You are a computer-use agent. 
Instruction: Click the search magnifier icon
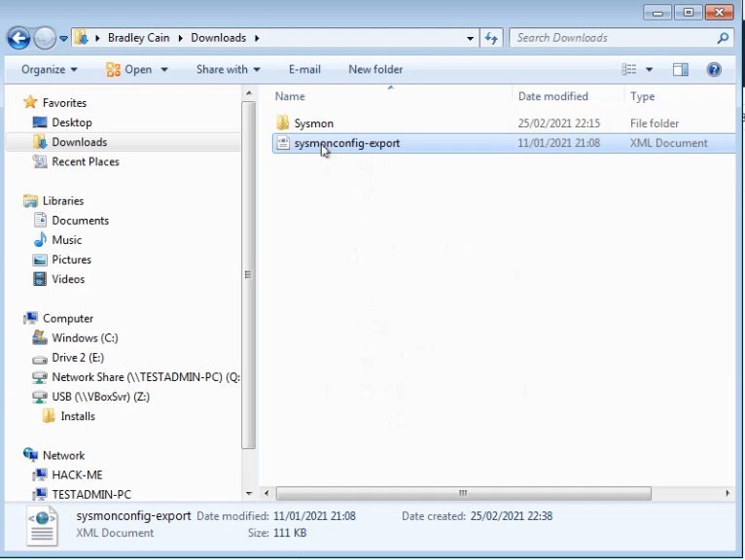pos(723,38)
